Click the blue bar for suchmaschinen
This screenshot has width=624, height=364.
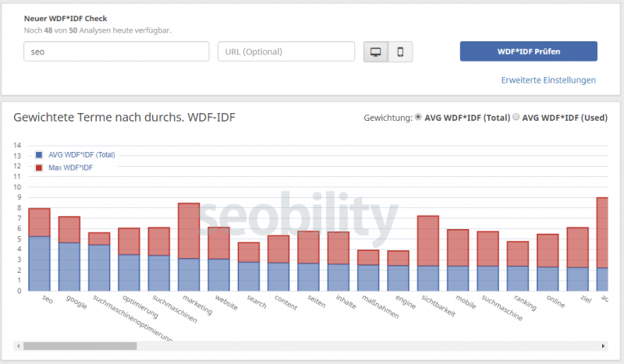tap(159, 274)
